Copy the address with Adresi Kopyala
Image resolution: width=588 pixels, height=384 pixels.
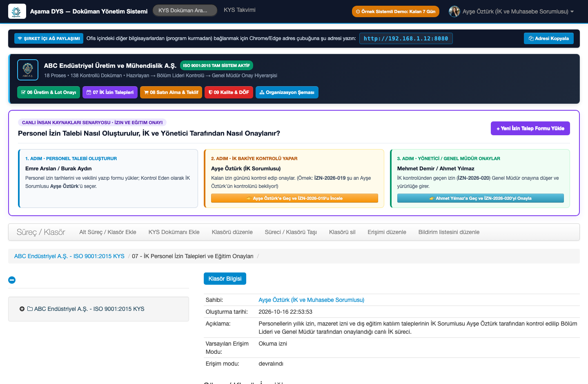coord(549,38)
